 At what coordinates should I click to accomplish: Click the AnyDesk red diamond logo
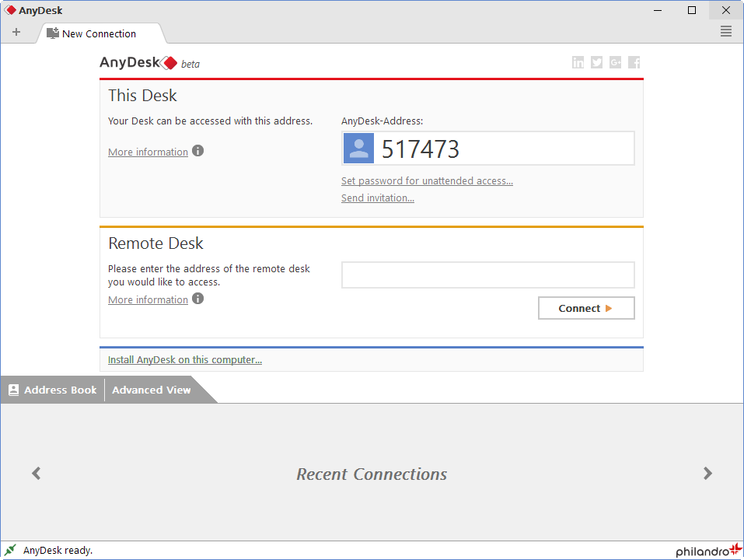point(169,63)
